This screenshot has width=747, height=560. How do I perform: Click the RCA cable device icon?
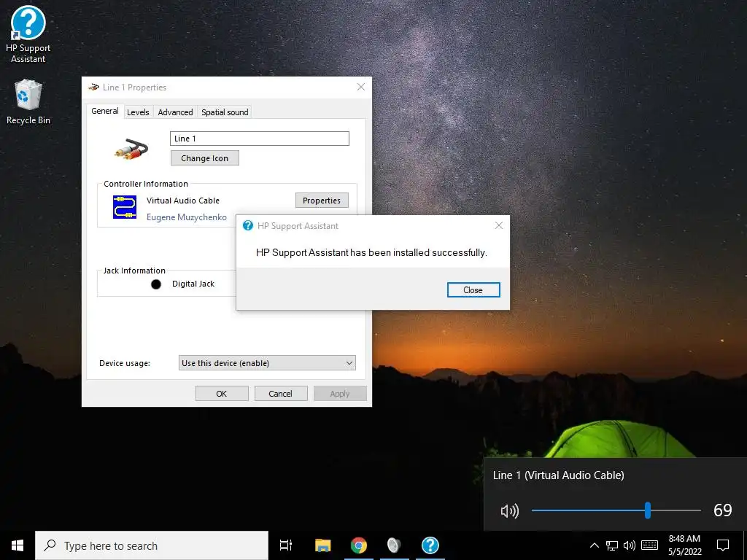coord(131,149)
